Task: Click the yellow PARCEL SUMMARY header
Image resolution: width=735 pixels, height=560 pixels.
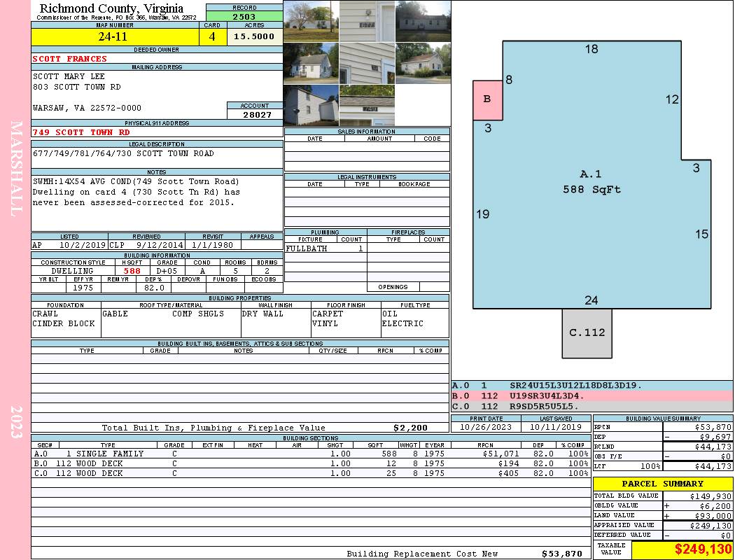Action: pyautogui.click(x=662, y=484)
